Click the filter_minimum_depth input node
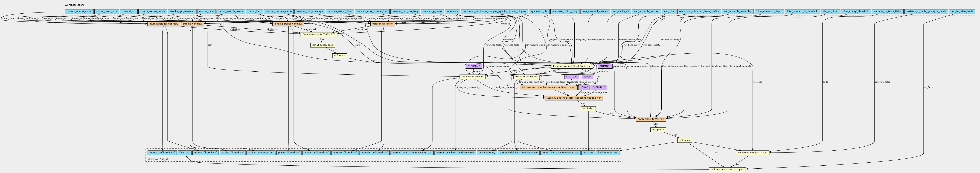This screenshot has width=980, height=173. click(x=769, y=11)
